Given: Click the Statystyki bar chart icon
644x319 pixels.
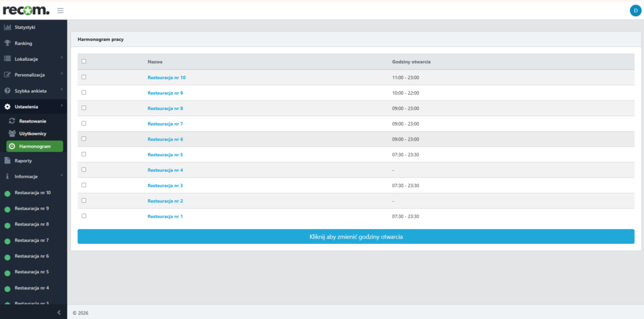Looking at the screenshot, I should point(8,28).
